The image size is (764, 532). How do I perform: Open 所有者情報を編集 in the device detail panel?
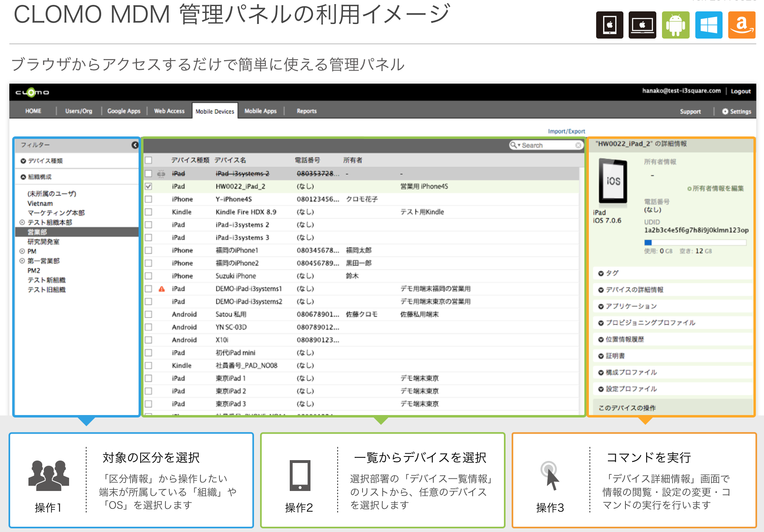tap(715, 188)
